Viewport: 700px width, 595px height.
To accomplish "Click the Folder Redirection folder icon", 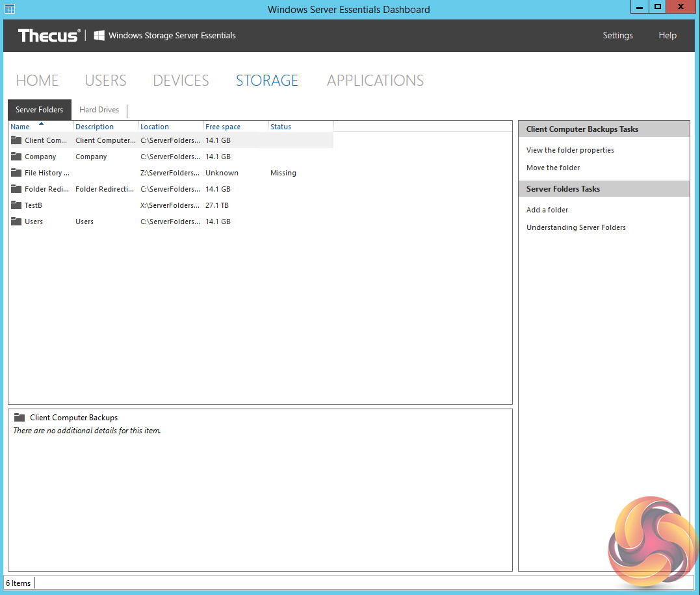I will [x=16, y=189].
